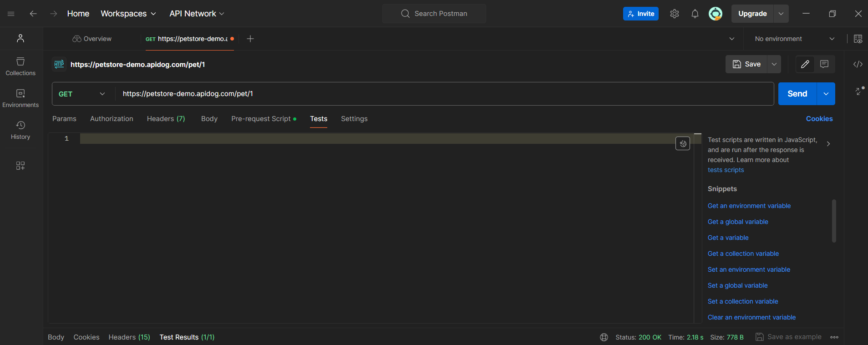Viewport: 868px width, 345px height.
Task: Open the code snippet icon
Action: pos(858,64)
